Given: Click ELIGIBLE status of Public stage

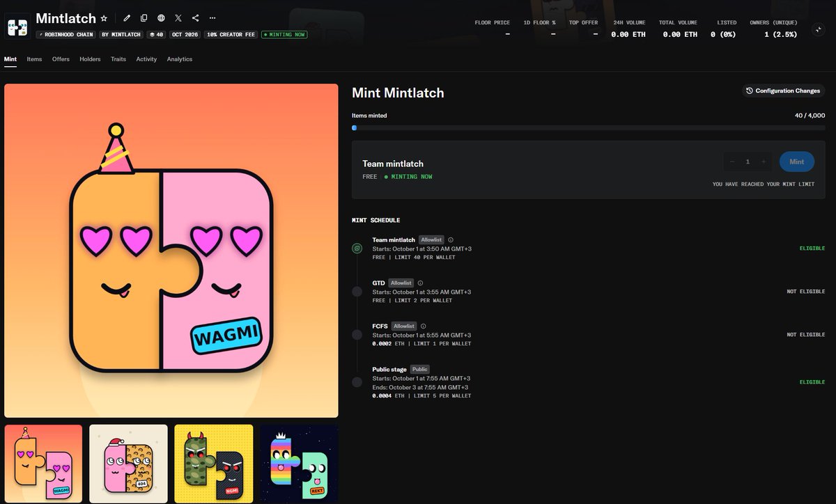Looking at the screenshot, I should [x=812, y=382].
